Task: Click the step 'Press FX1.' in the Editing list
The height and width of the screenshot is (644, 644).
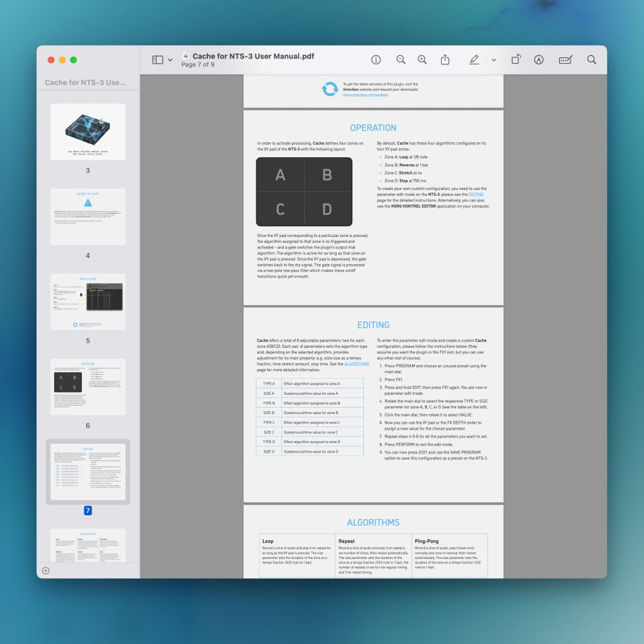Action: click(393, 380)
